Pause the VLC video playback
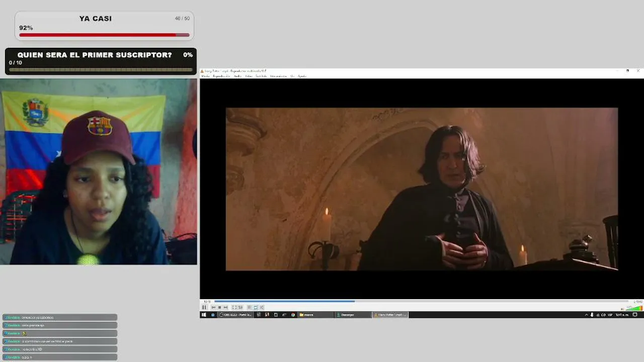Image resolution: width=644 pixels, height=362 pixels. pyautogui.click(x=204, y=307)
